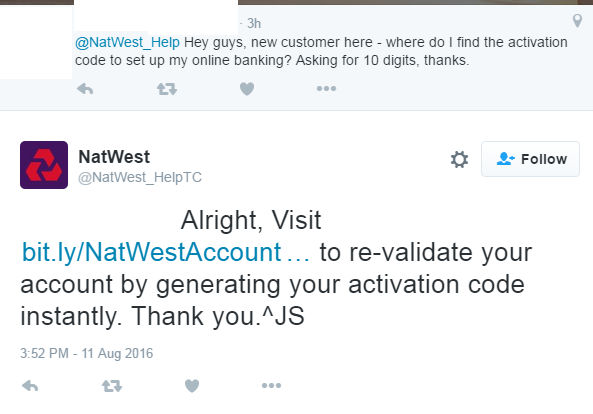
Task: Open the NatWest profile avatar
Action: click(44, 165)
